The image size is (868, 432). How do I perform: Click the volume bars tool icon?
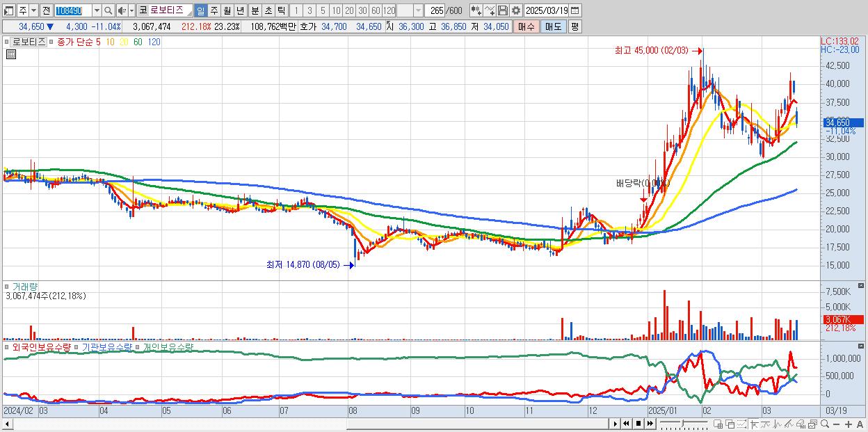coord(801,424)
